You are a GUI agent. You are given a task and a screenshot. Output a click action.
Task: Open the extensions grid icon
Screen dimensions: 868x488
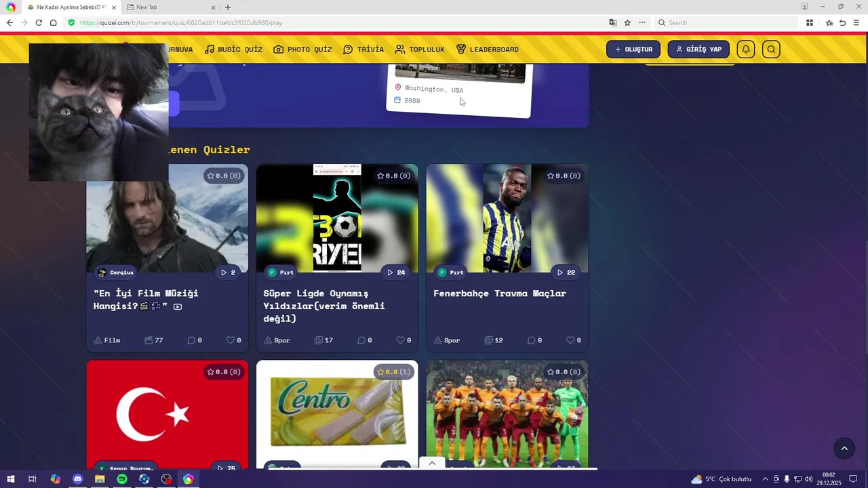pos(810,22)
